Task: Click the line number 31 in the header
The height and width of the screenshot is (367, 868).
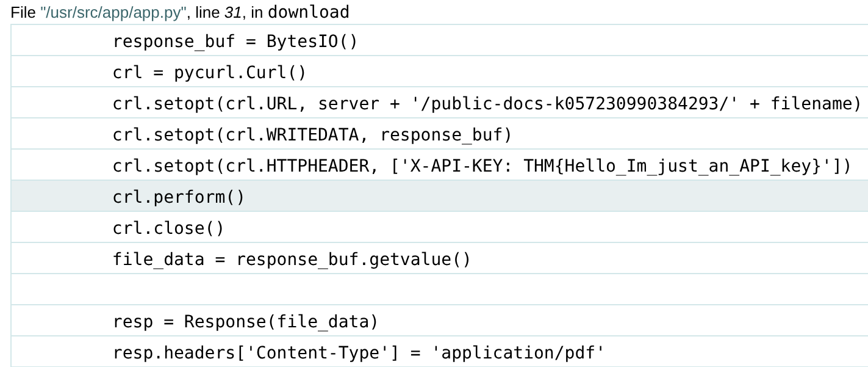Action: tap(234, 13)
